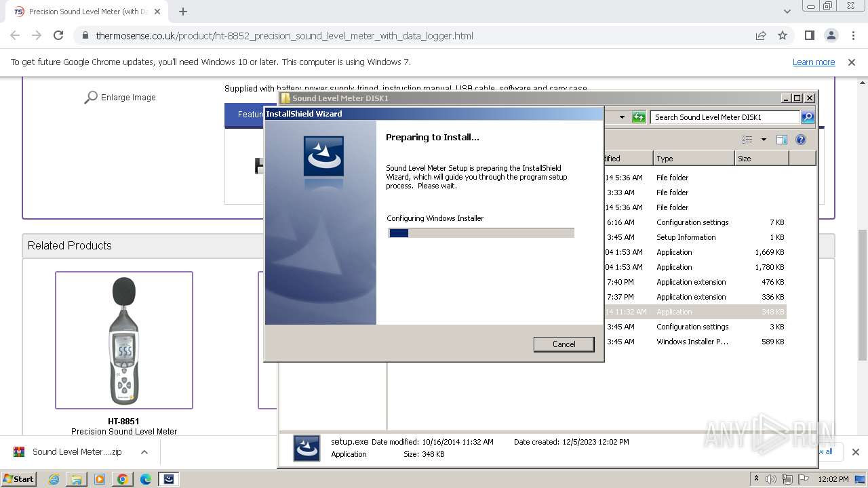This screenshot has height=488, width=868.
Task: Launch Internet Explorer from the taskbar
Action: [x=54, y=479]
